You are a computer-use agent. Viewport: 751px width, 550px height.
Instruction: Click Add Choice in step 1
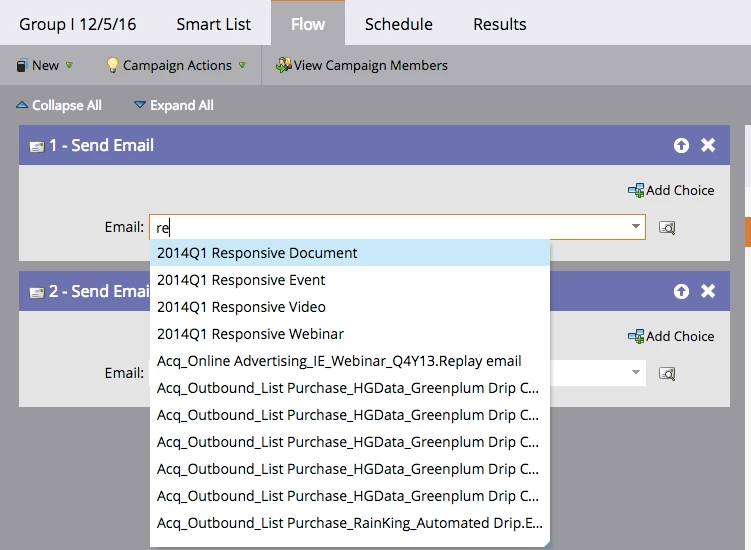click(671, 190)
